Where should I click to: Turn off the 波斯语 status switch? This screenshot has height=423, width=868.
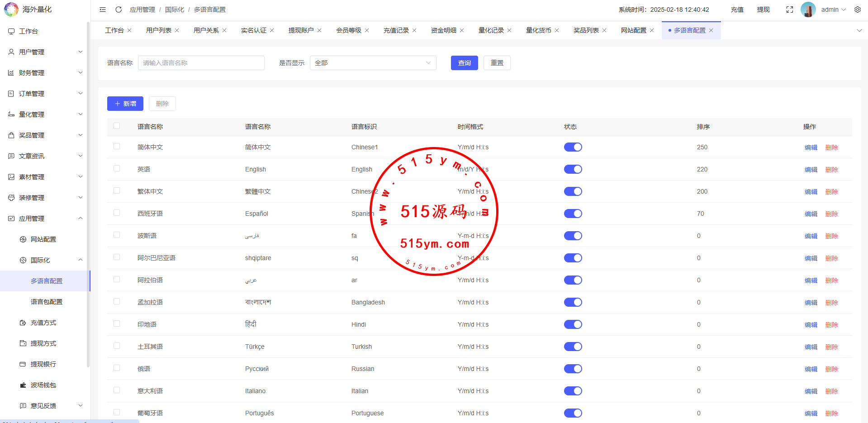click(573, 236)
